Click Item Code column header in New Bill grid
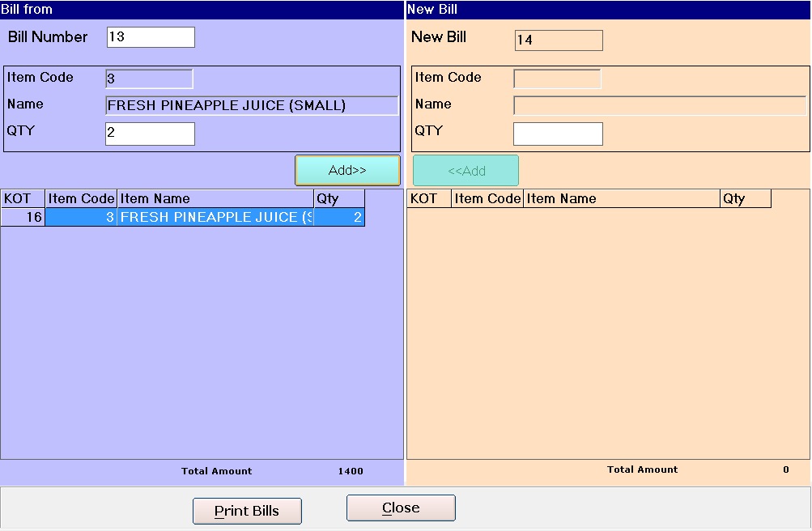Viewport: 812px width, 531px height. (488, 199)
